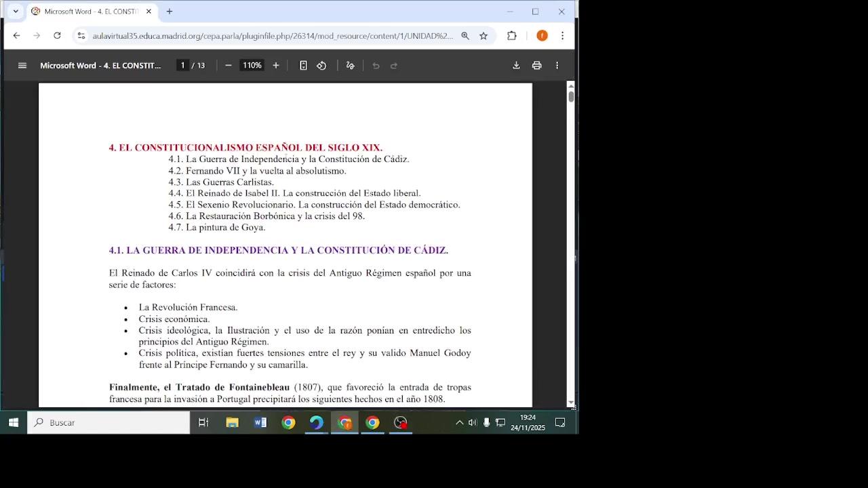Open the Chrome three-dot menu
This screenshot has width=868, height=488.
click(562, 36)
